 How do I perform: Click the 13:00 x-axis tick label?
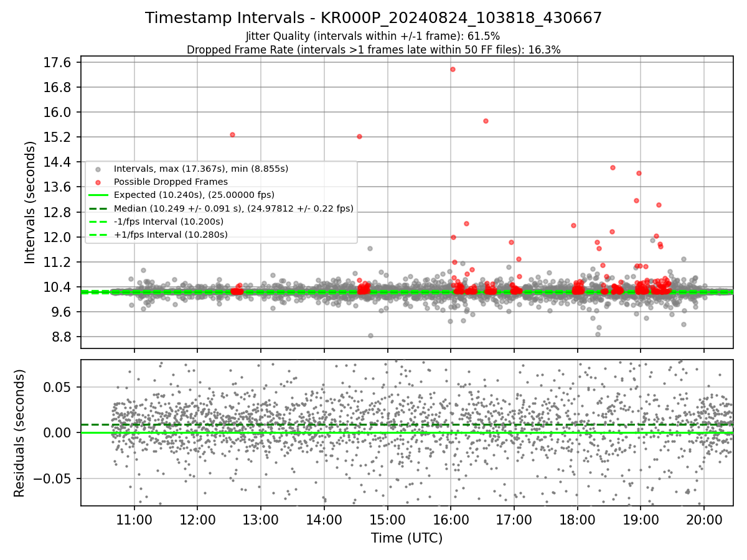[x=260, y=520]
